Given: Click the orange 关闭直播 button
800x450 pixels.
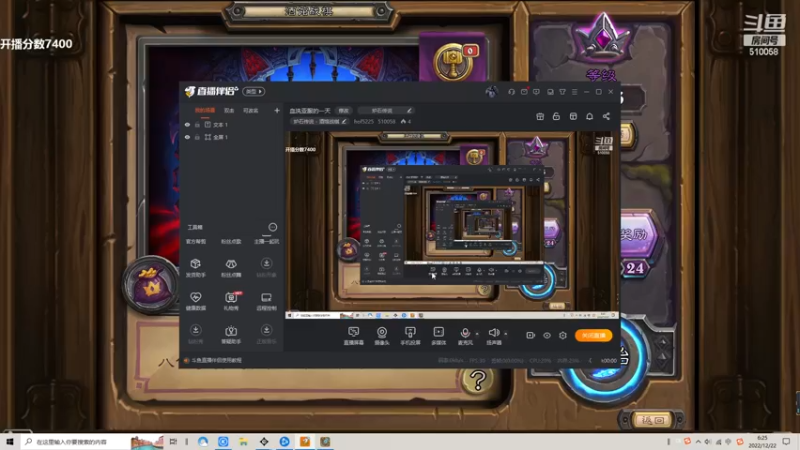Looking at the screenshot, I should [593, 335].
